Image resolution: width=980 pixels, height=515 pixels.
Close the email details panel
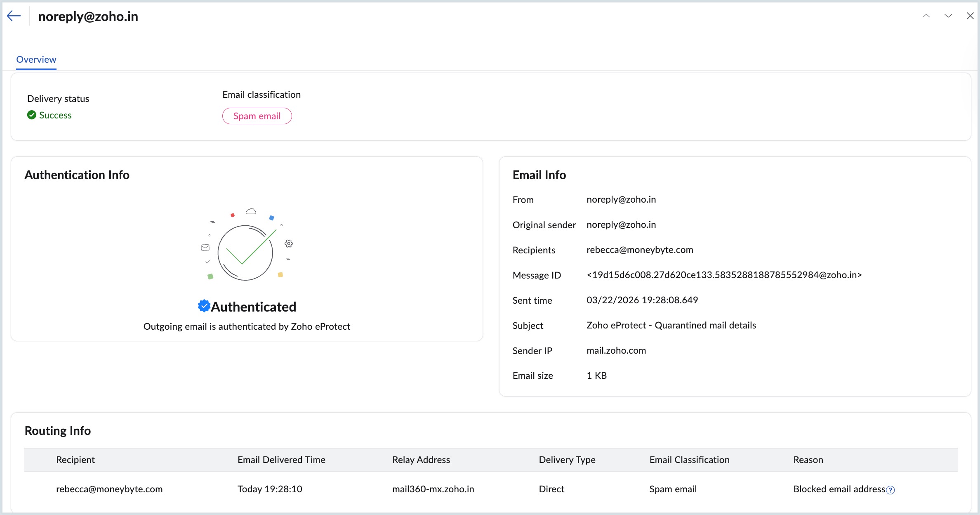(x=970, y=16)
